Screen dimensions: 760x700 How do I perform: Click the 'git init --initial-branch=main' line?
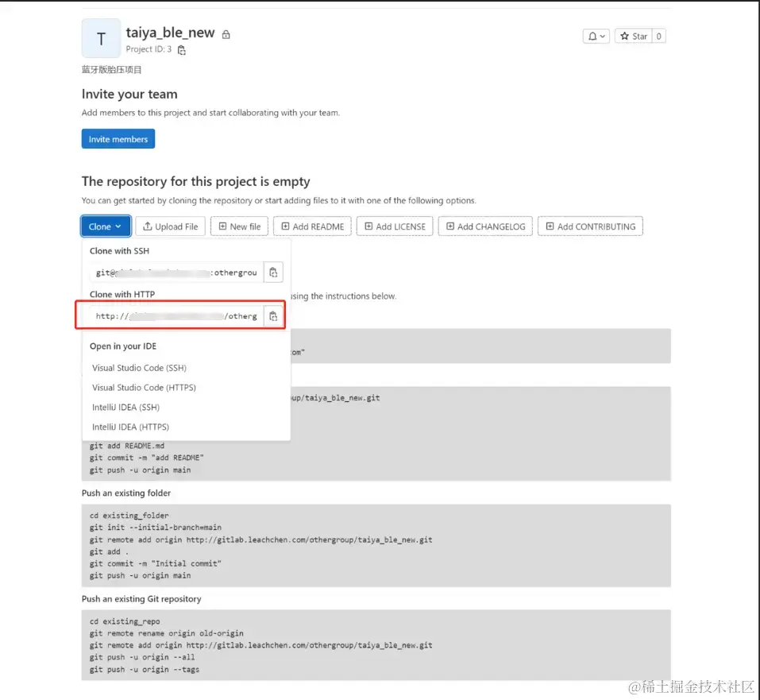click(156, 528)
